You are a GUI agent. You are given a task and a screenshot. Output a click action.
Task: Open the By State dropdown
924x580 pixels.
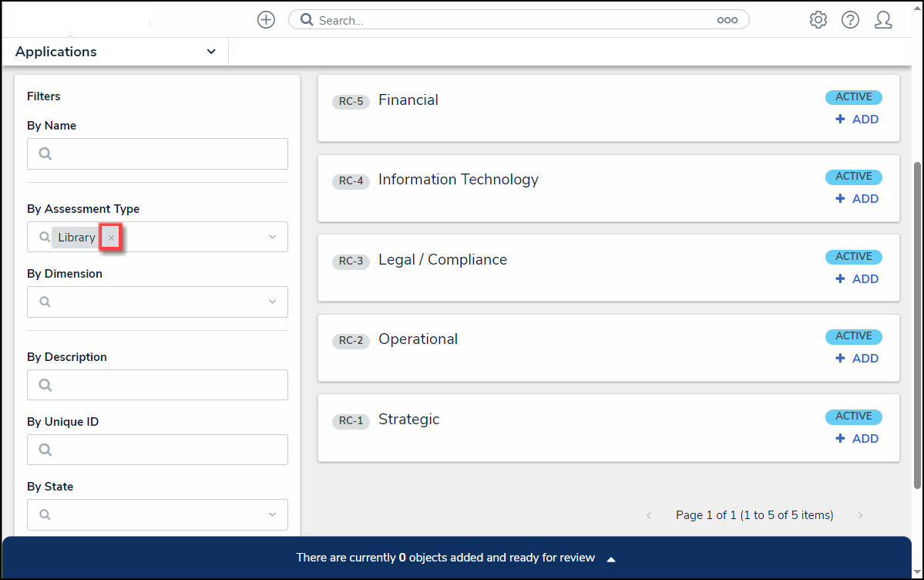[x=272, y=514]
